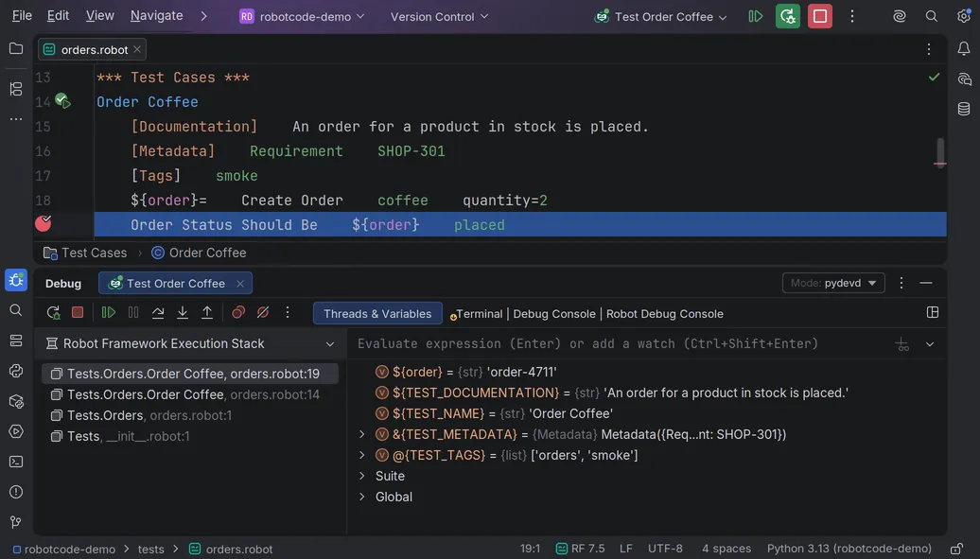Open the Debug tool window bug icon

[16, 280]
